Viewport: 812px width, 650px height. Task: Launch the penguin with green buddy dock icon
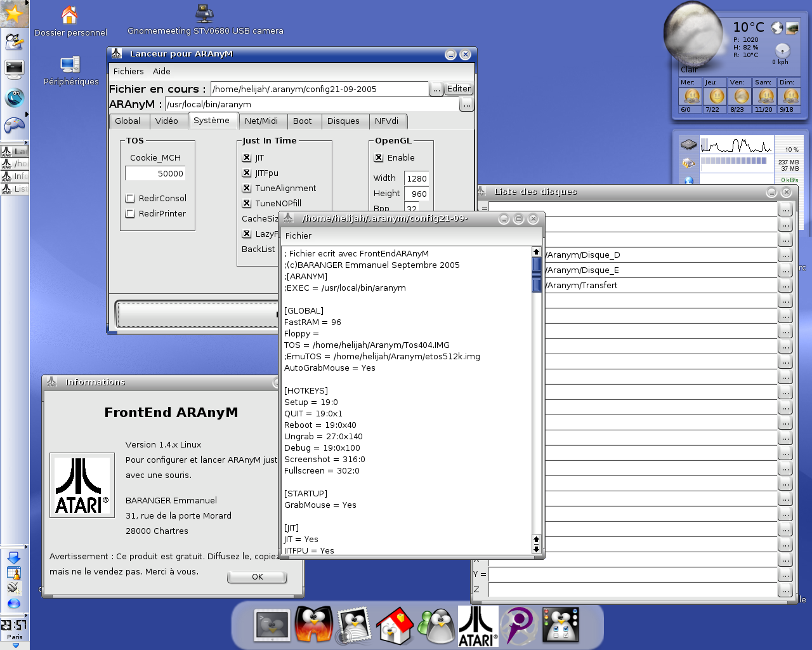coord(436,626)
